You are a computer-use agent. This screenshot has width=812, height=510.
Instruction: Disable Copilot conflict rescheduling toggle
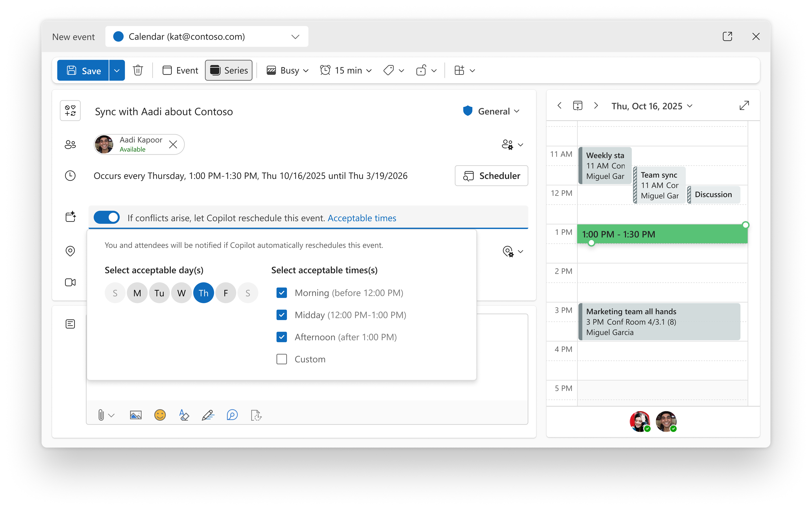[107, 218]
